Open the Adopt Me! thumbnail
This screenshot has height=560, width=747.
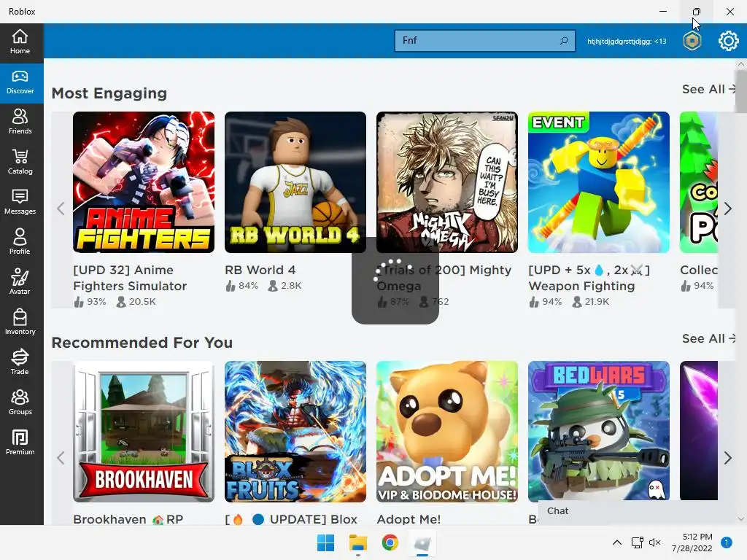447,432
